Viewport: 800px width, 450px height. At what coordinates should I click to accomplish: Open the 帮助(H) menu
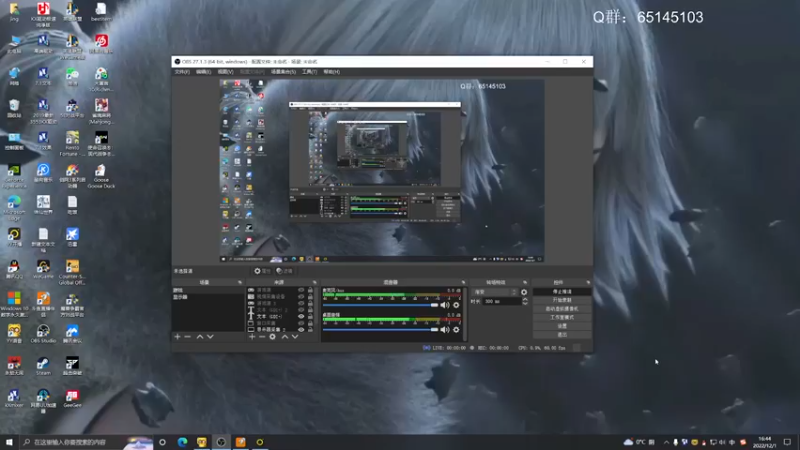point(332,72)
